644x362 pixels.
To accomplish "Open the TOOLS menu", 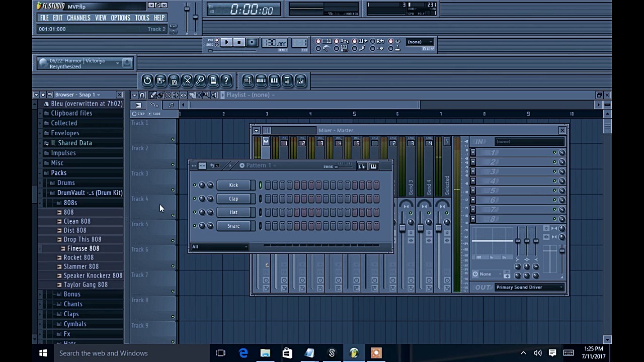I will click(142, 18).
